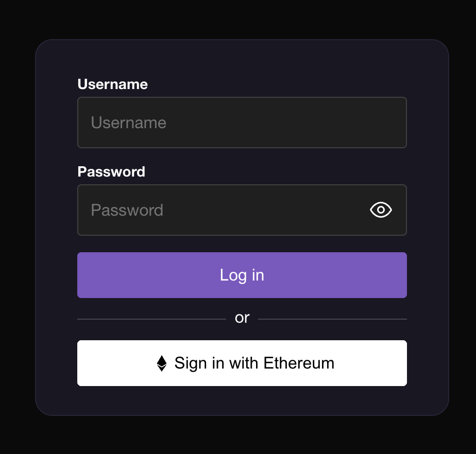Click into the Username input field
This screenshot has height=454, width=476.
point(242,123)
